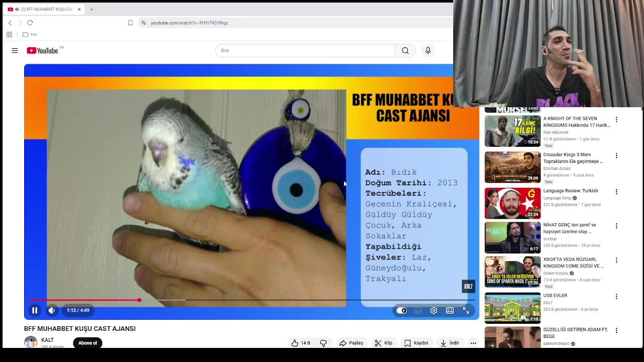The image size is (644, 362).
Task: Open NİHAT GENÇ video thumbnail
Action: [x=513, y=237]
